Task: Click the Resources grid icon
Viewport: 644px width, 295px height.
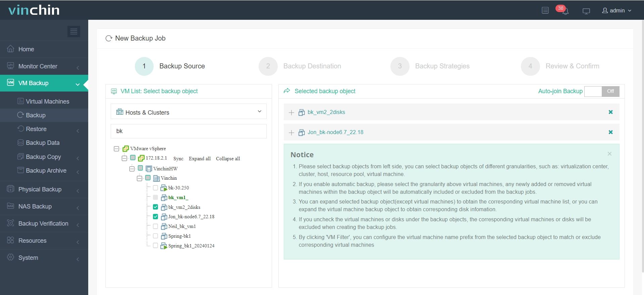Action: [11, 240]
